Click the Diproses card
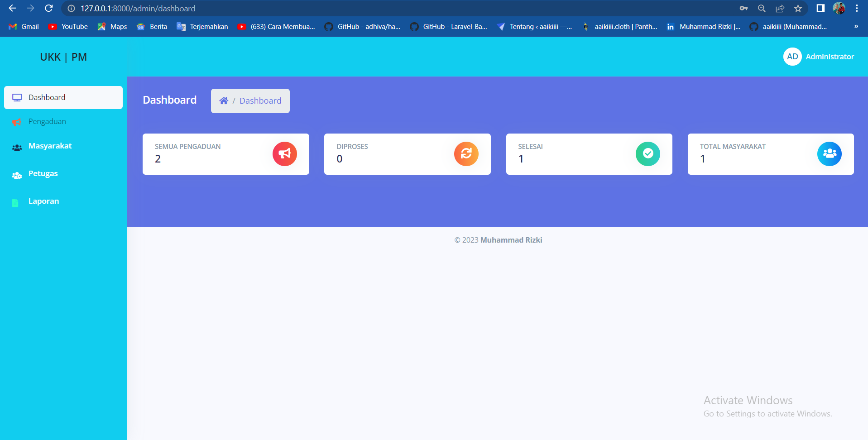 coord(408,154)
